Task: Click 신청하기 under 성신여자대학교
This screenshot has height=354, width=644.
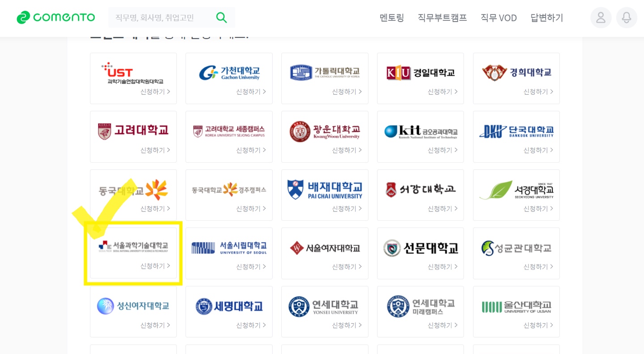Action: click(155, 325)
